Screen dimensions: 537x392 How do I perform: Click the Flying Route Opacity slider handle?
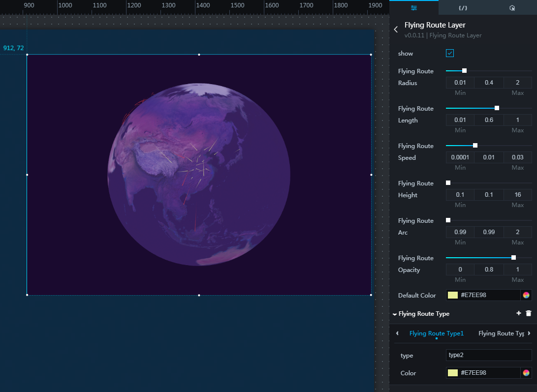(x=513, y=257)
